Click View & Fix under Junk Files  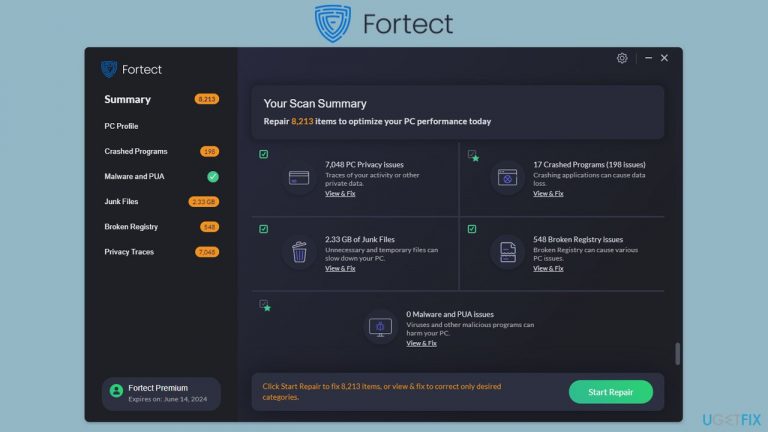[x=340, y=268]
